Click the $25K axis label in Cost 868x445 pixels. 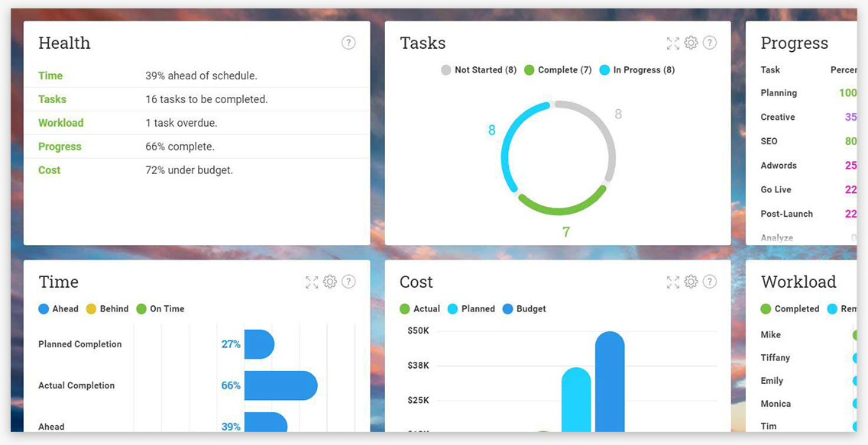[418, 400]
